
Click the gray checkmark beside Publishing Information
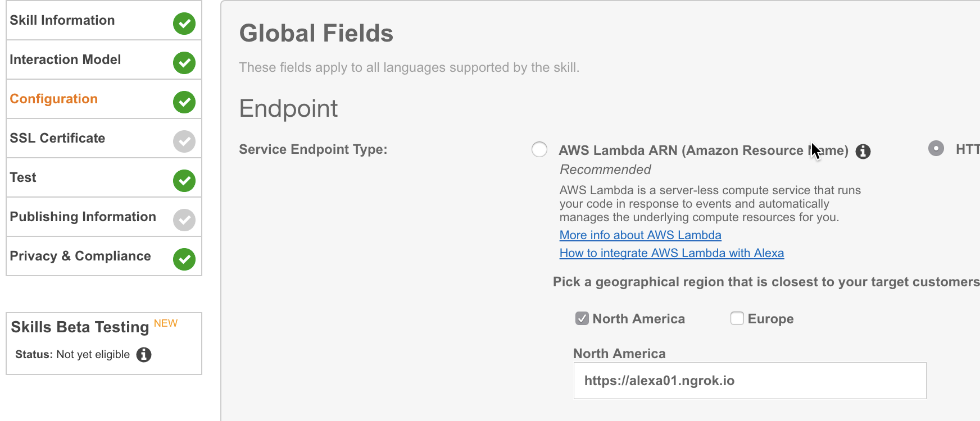point(184,220)
